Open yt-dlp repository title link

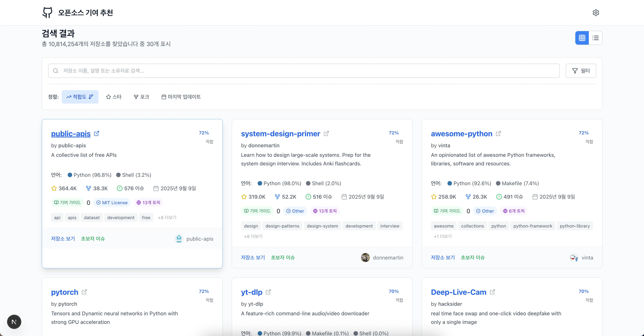pos(252,292)
